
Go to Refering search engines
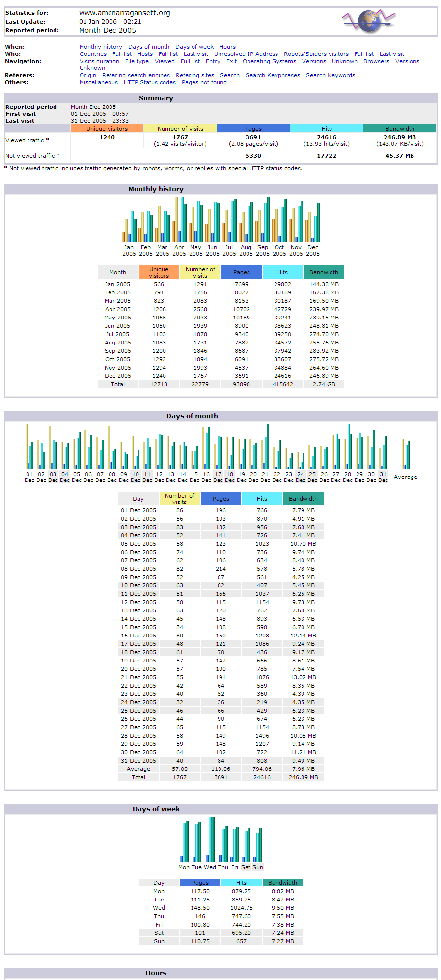[136, 76]
